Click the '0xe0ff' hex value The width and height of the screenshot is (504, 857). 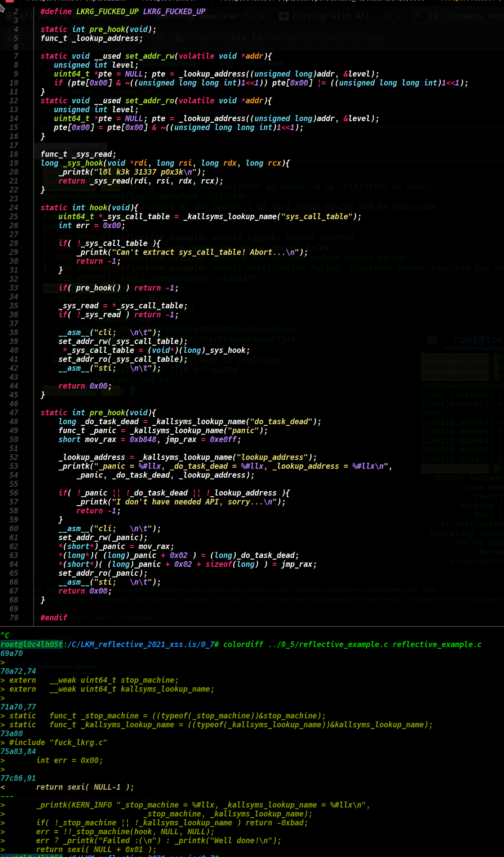(223, 439)
